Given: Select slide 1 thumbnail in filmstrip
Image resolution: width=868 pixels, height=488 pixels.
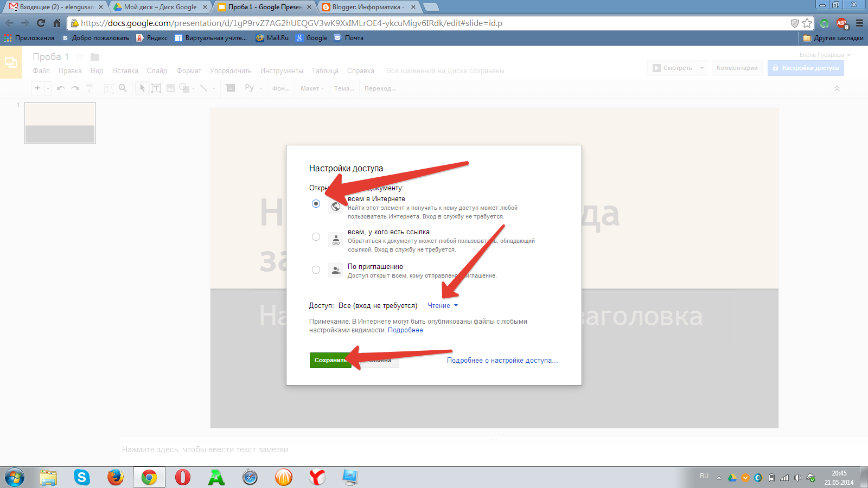Looking at the screenshot, I should [x=60, y=123].
